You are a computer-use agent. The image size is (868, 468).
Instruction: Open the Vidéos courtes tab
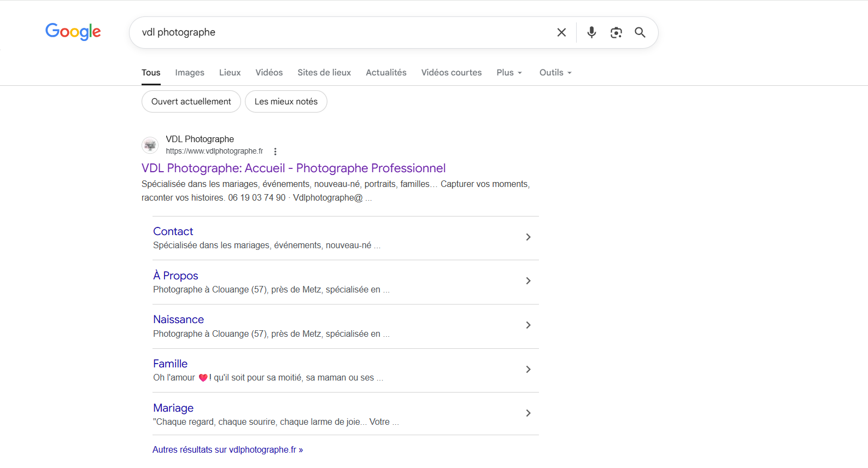(451, 73)
